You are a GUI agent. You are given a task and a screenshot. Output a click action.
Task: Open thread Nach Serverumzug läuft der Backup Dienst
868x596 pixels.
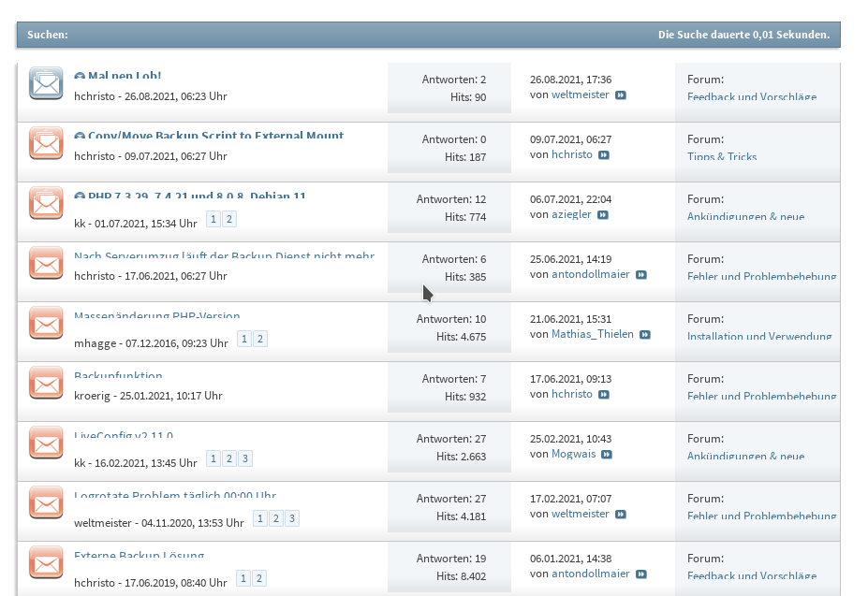224,255
